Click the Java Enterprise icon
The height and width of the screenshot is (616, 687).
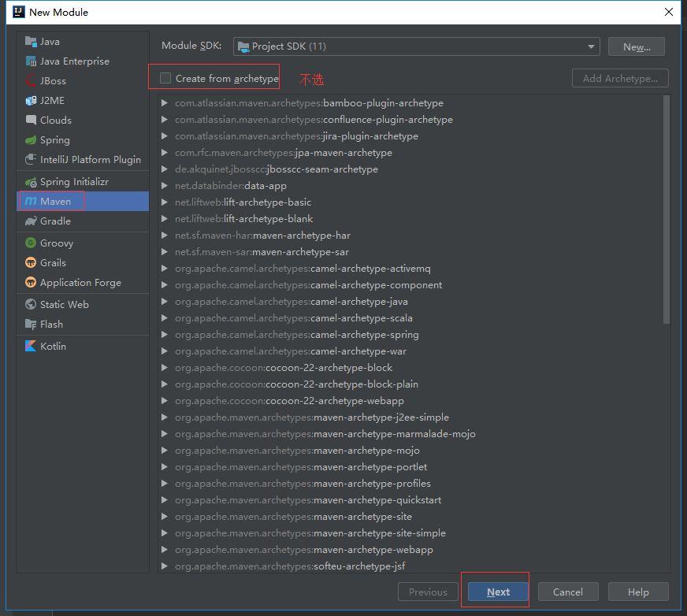pyautogui.click(x=31, y=61)
